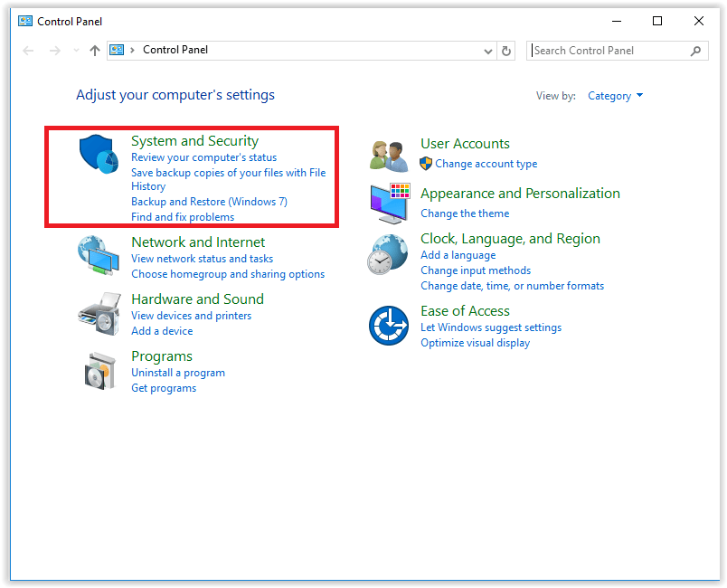
Task: Open Appearance and Personalization monitor icon
Action: [390, 203]
